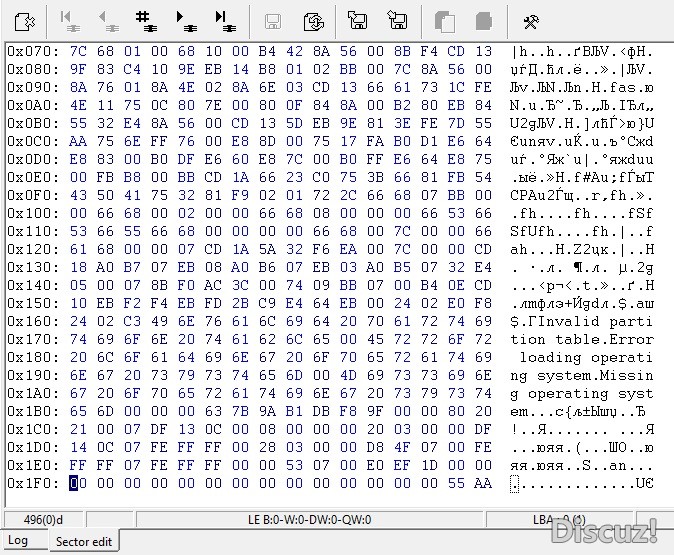Load sector data from file icon
674x555 pixels.
(x=357, y=20)
